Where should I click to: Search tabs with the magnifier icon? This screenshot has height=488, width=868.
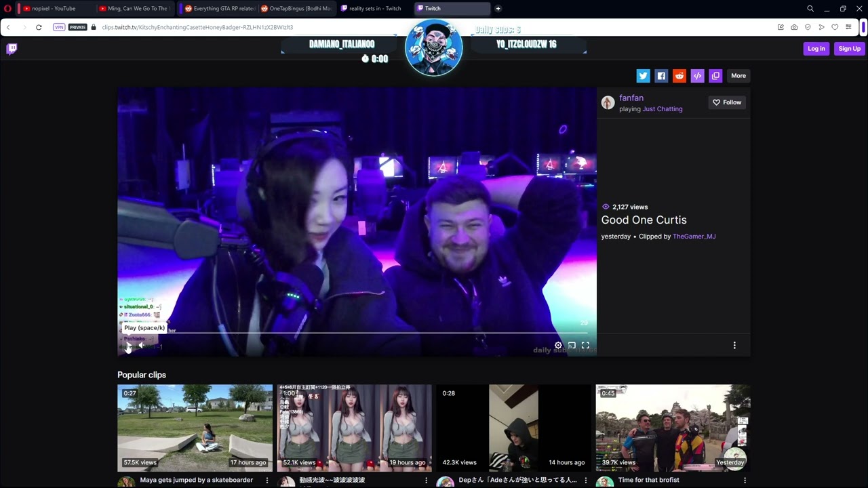click(810, 9)
